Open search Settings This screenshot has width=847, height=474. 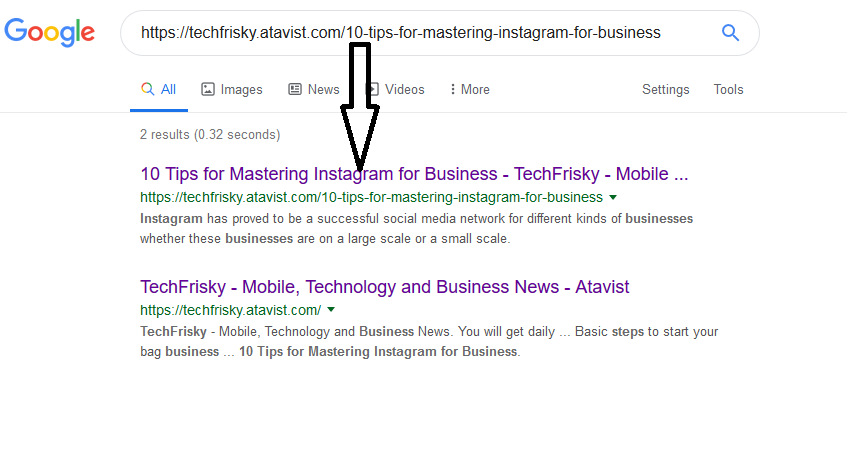(665, 89)
